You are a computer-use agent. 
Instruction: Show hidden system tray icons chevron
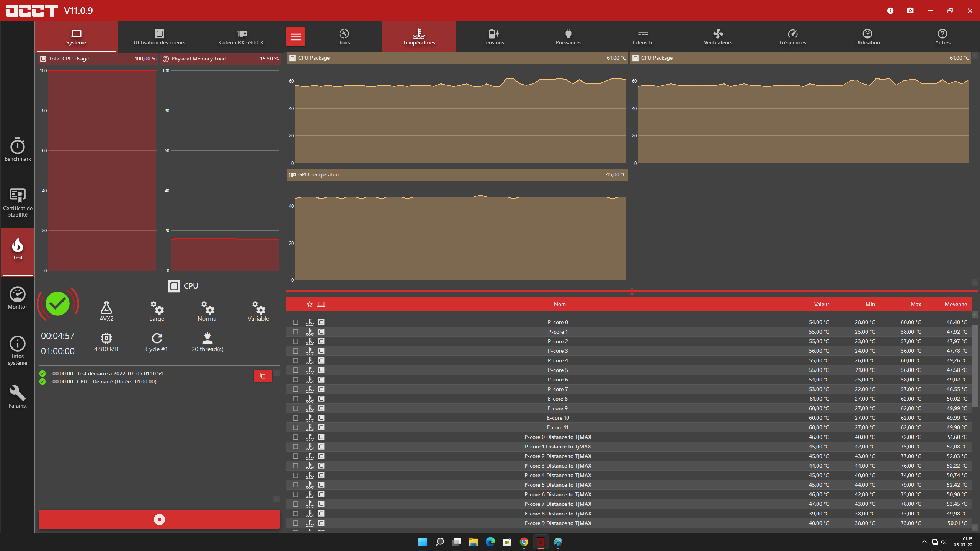924,542
